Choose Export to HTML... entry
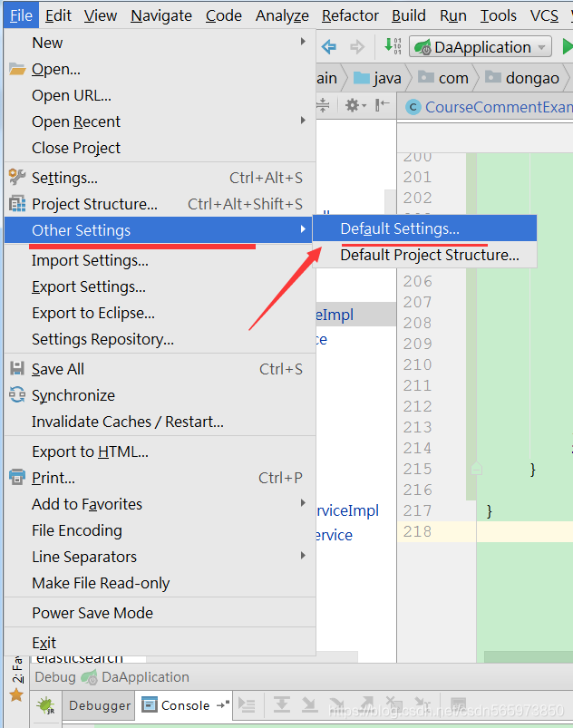 click(x=160, y=451)
